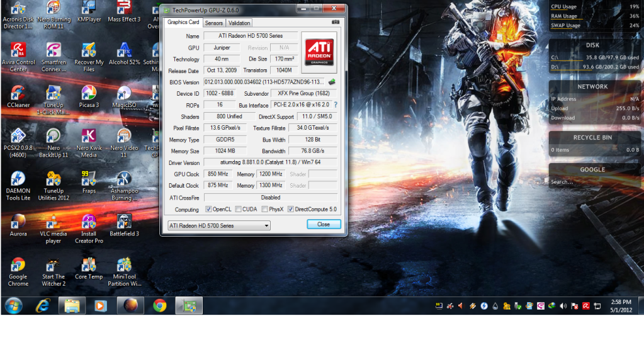The image size is (644, 362).
Task: Click the ATI CrossFire Disabled field
Action: 270,198
